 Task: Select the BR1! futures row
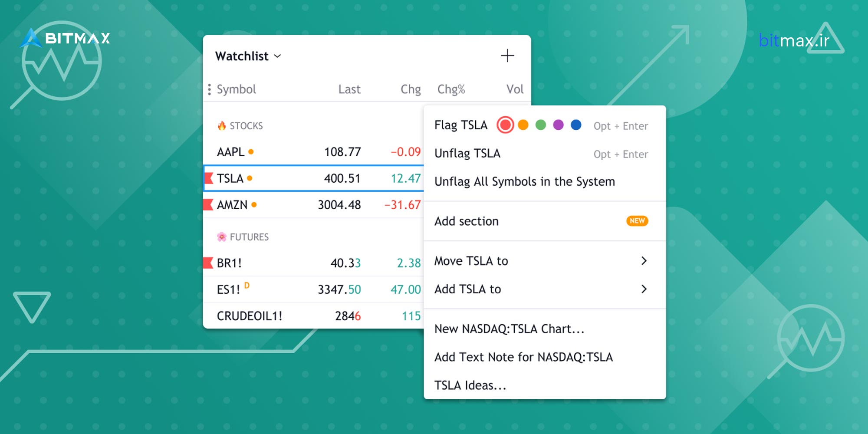(313, 263)
